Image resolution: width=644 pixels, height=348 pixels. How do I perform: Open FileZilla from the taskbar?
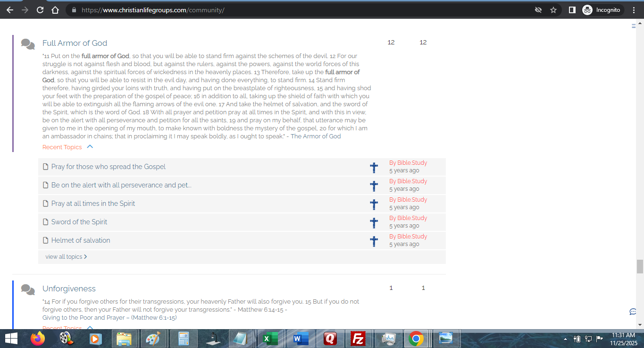click(359, 339)
